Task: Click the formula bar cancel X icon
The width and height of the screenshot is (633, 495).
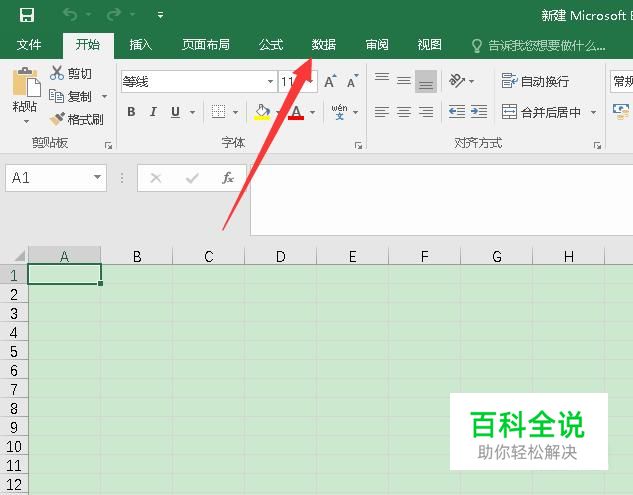Action: (156, 178)
